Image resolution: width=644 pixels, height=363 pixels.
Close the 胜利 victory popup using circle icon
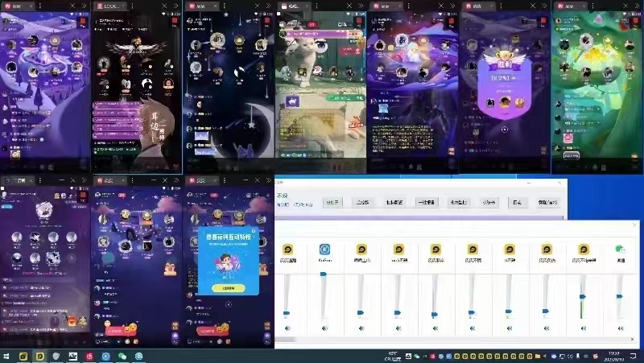point(505,130)
